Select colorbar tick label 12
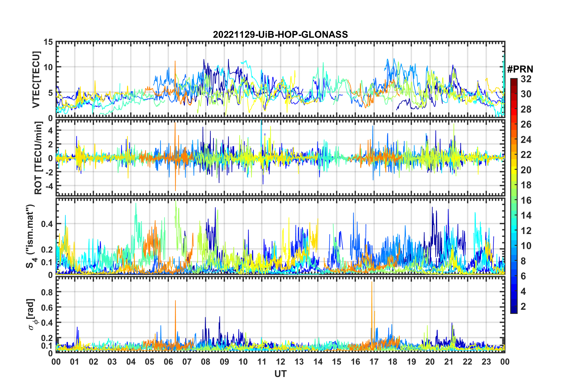 (x=526, y=231)
